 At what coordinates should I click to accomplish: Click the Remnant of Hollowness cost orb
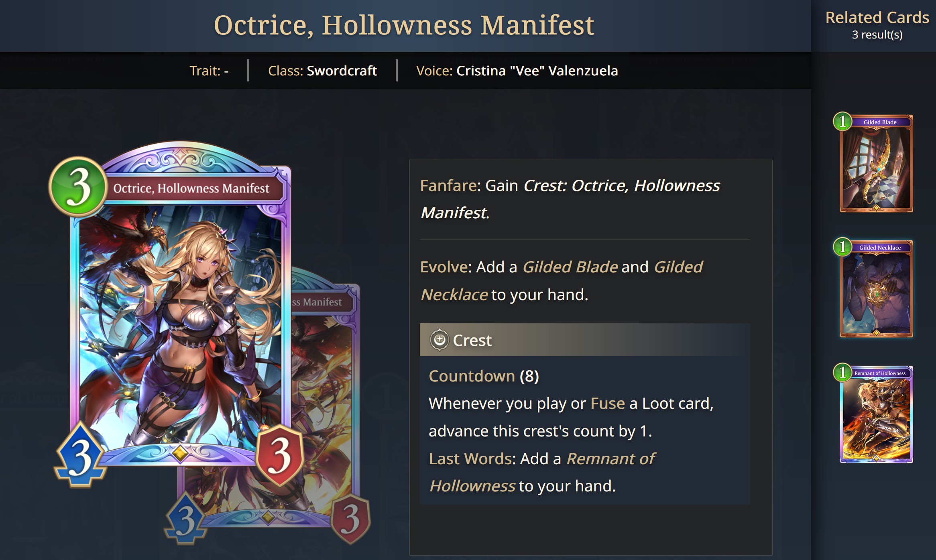[x=842, y=372]
